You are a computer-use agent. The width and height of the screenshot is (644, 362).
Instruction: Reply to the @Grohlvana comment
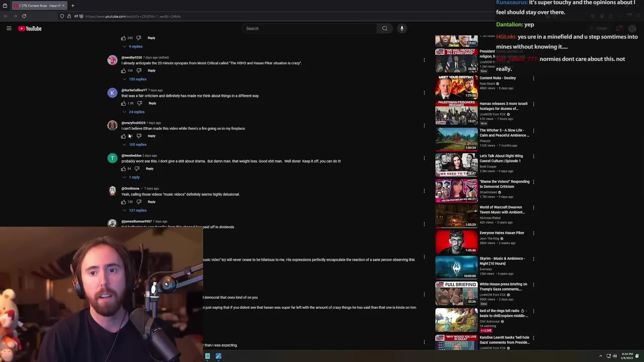(151, 202)
